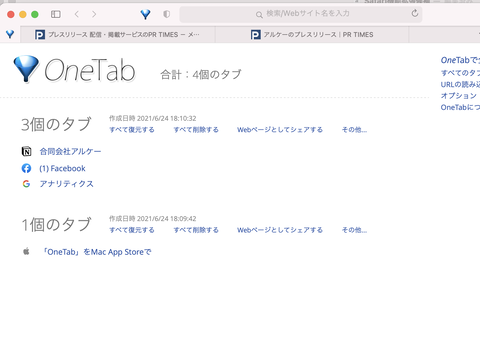Click the 作成日時 2021/6/24 18:10:32 timestamp
The image size is (480, 361).
coord(153,118)
